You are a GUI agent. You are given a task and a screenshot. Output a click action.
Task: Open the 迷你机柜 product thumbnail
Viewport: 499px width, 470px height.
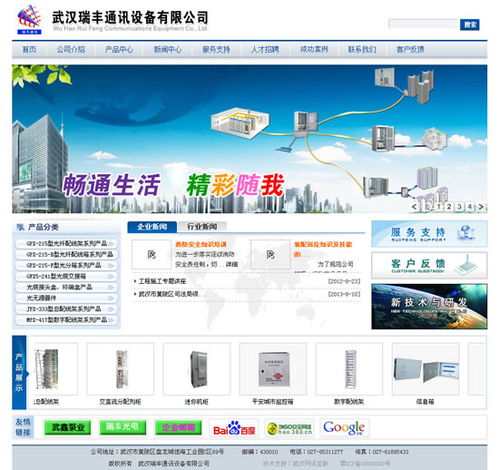point(197,369)
